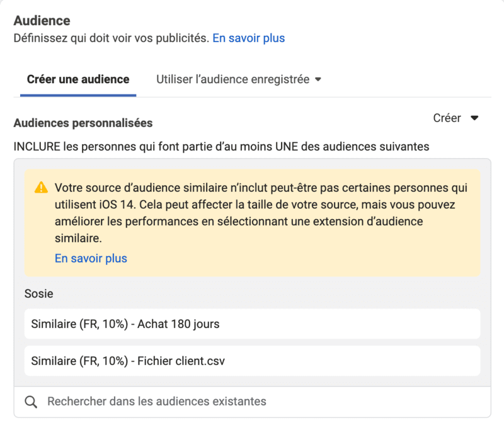Select Similaire (FR, 10%) - Achat 180 jours
The height and width of the screenshot is (423, 504).
253,324
